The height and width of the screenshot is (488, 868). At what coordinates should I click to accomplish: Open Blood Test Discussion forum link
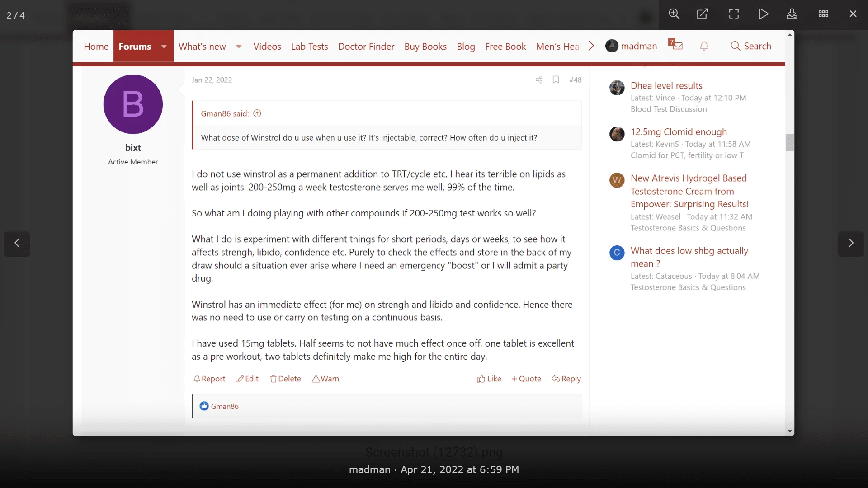tap(669, 109)
